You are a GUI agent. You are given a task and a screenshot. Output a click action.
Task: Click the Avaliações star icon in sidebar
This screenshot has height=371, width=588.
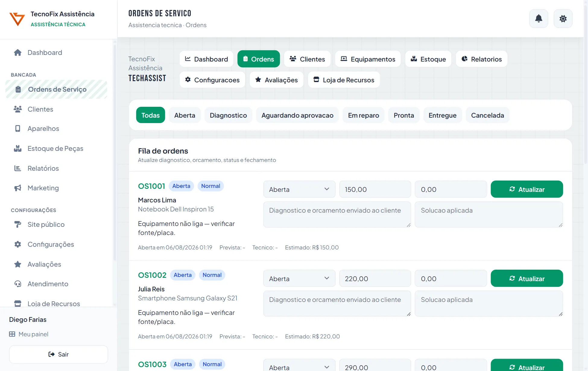pyautogui.click(x=18, y=264)
